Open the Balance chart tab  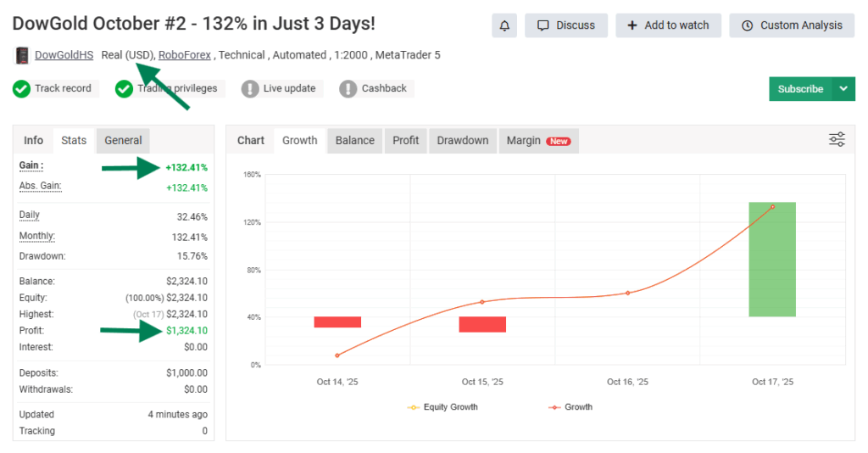pos(354,140)
